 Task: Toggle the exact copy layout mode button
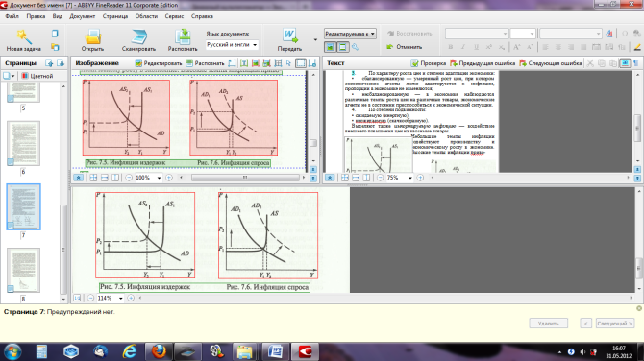[330, 47]
